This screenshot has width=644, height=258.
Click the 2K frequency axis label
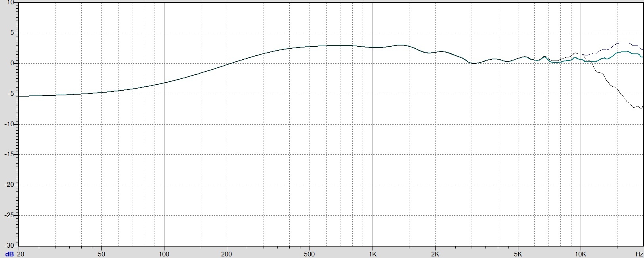coord(435,254)
